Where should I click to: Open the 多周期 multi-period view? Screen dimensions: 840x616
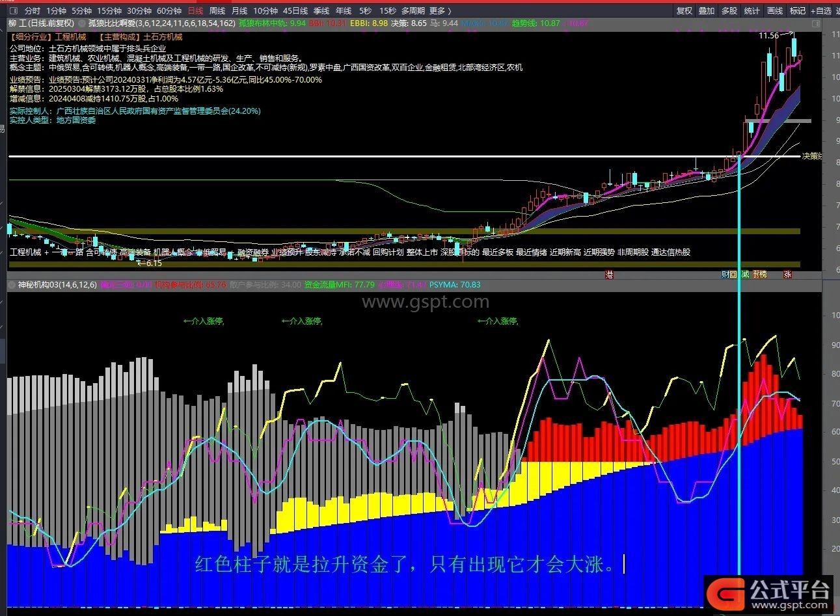(x=413, y=10)
